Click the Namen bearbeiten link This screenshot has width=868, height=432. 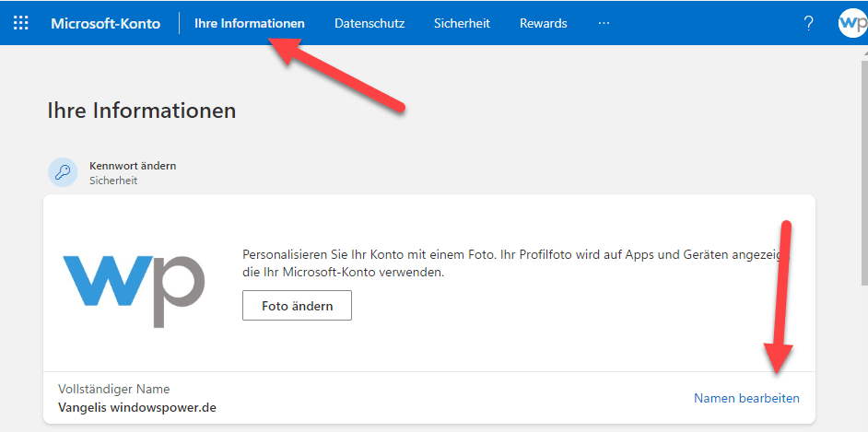tap(746, 398)
